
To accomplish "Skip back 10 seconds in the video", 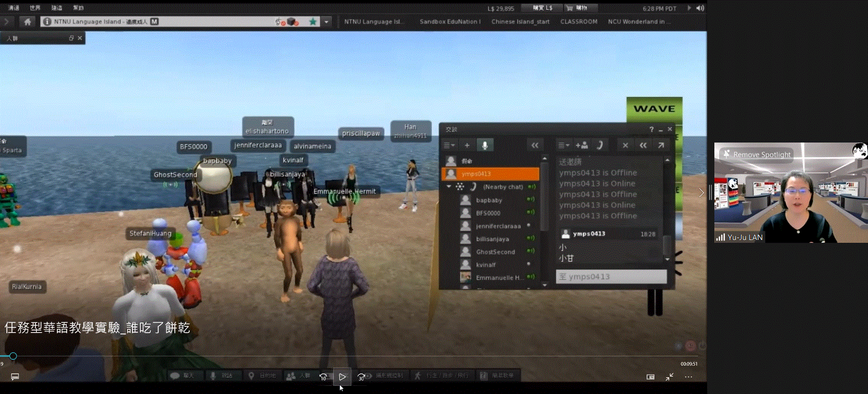I will click(x=323, y=377).
